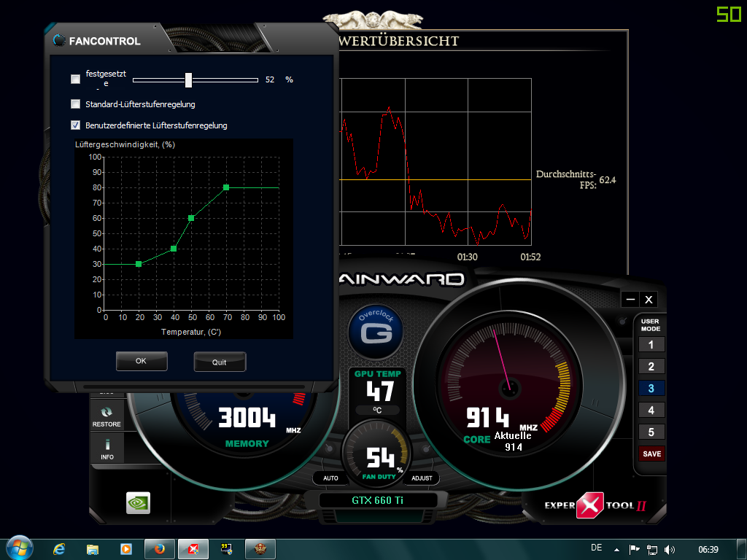Open the taskbar monitor icon showing 99
Image resolution: width=747 pixels, height=560 pixels.
(226, 550)
